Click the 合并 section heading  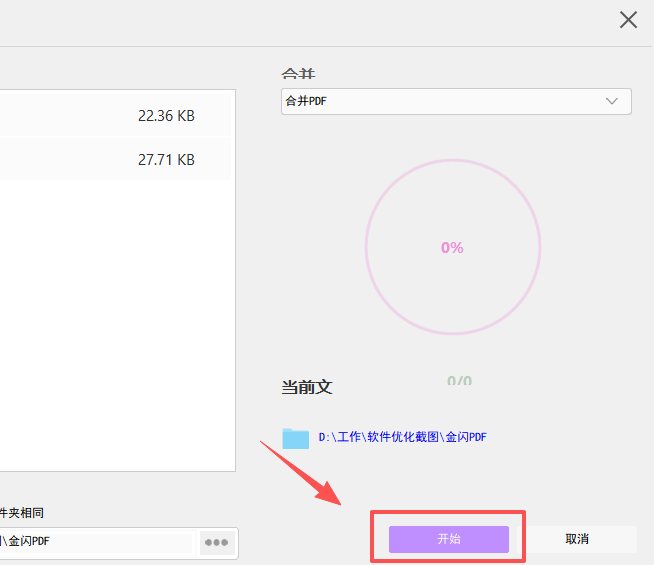click(x=301, y=75)
